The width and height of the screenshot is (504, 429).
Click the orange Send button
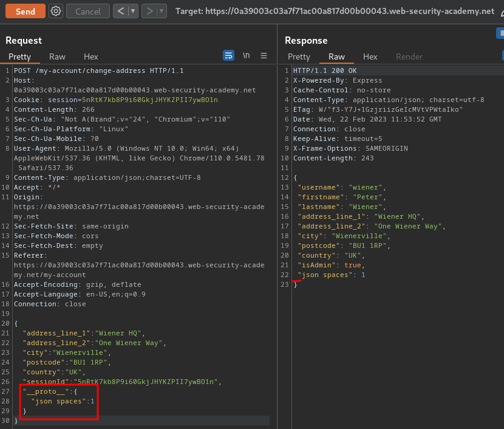26,12
